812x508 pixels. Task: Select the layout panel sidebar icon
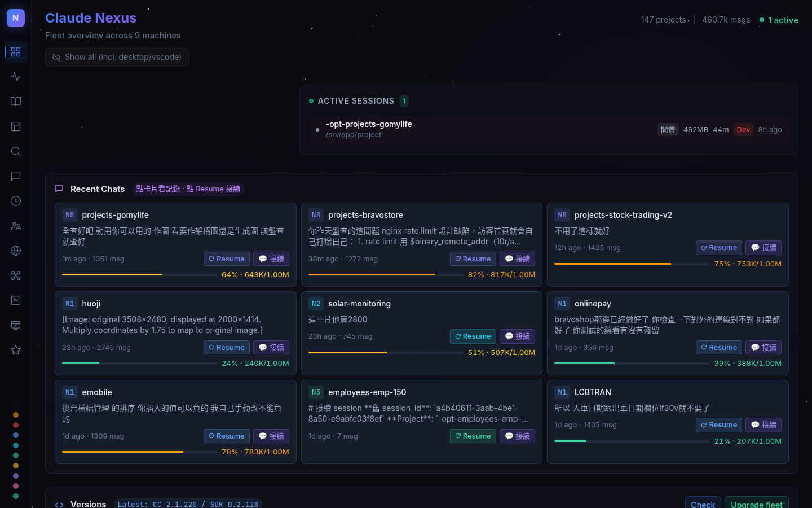click(16, 126)
